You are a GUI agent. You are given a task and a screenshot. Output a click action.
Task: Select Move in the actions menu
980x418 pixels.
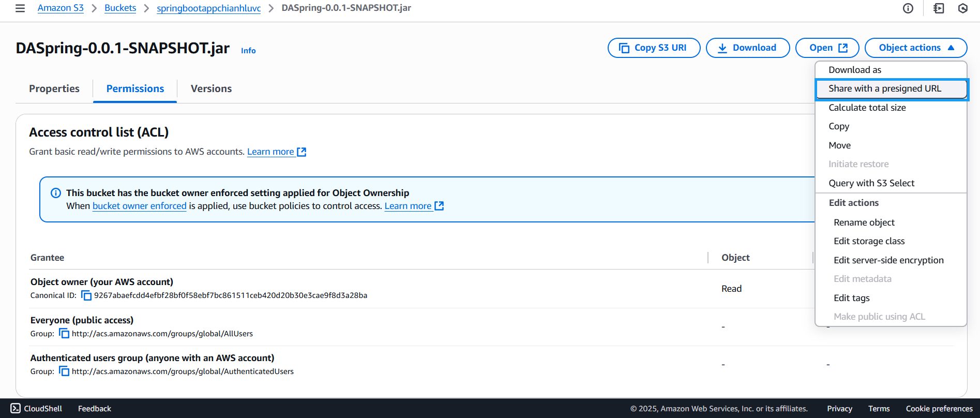click(891, 145)
